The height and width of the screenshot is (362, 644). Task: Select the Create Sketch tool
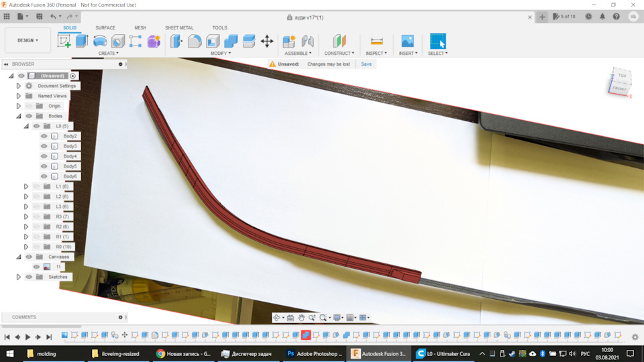64,41
